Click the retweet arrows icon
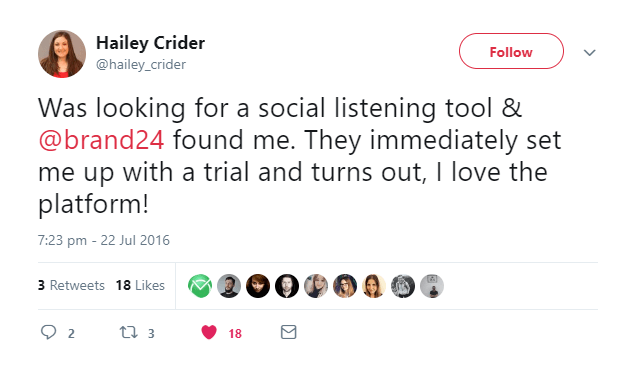The image size is (635, 370). pos(129,332)
